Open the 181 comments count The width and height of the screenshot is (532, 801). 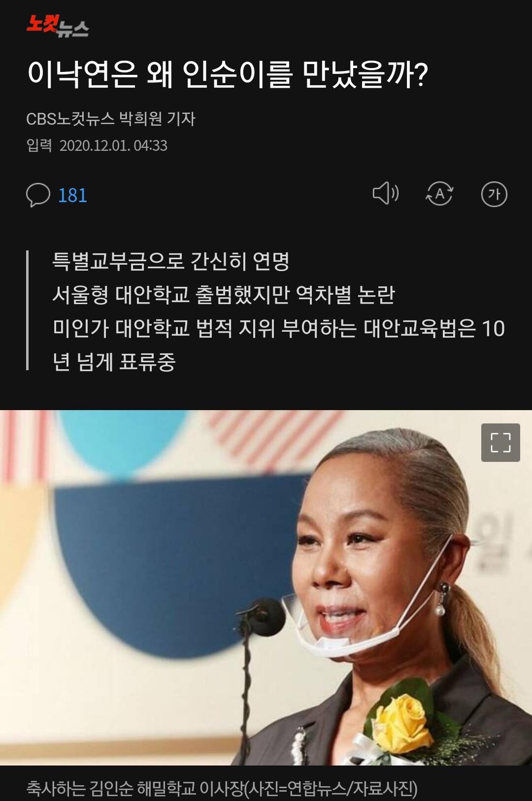pyautogui.click(x=72, y=196)
